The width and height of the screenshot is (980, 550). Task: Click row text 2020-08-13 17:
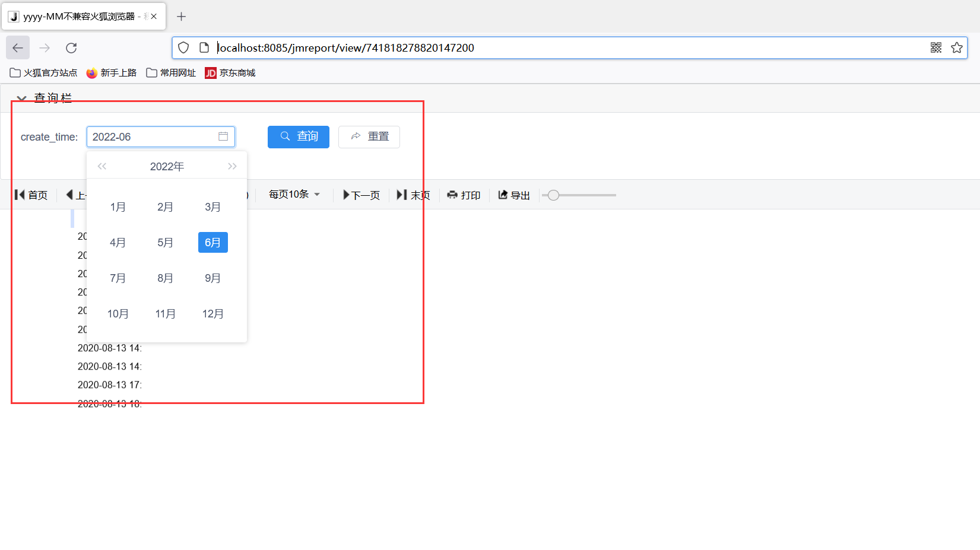(x=110, y=385)
